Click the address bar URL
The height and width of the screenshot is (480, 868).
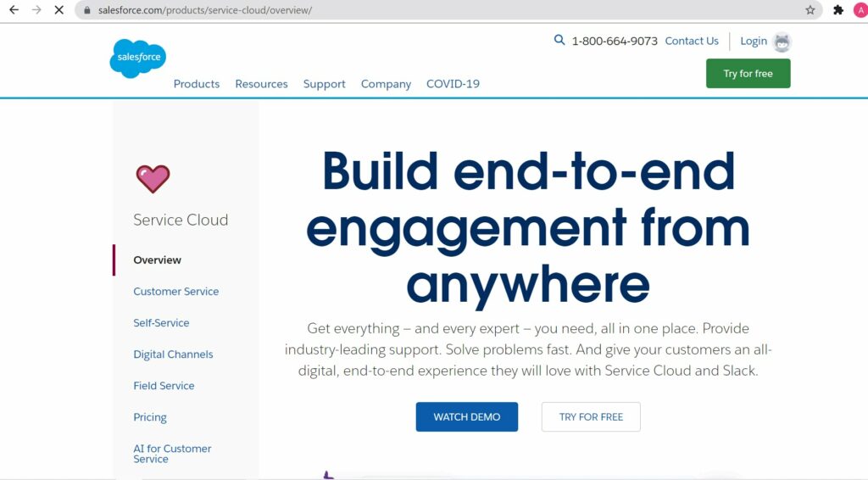205,10
